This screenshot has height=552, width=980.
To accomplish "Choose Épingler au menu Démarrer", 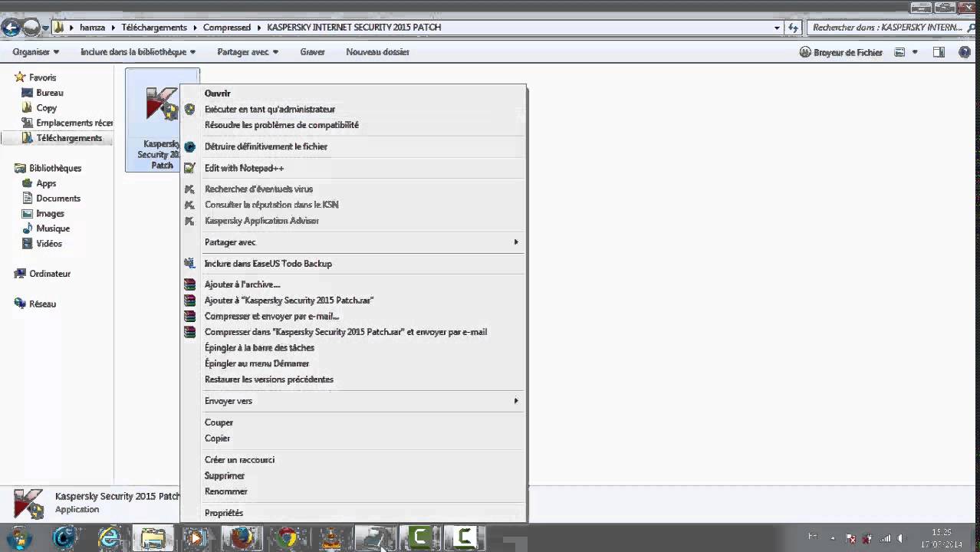I will 256,364.
